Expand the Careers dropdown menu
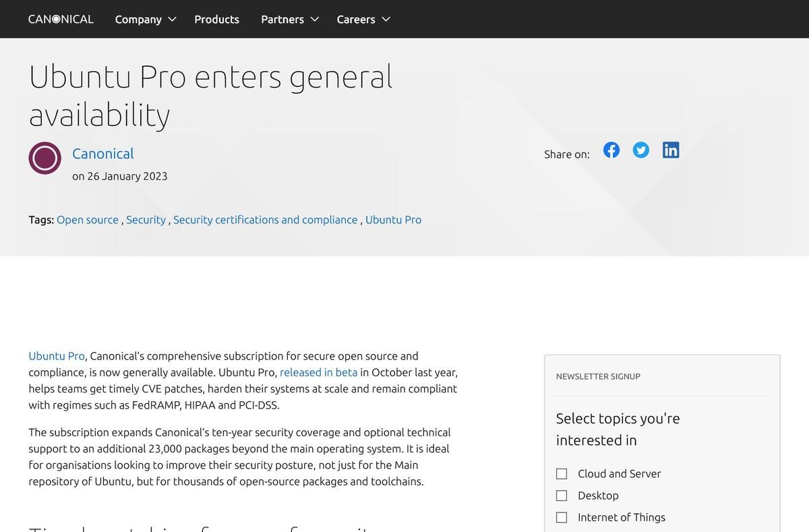809x532 pixels. click(x=363, y=19)
